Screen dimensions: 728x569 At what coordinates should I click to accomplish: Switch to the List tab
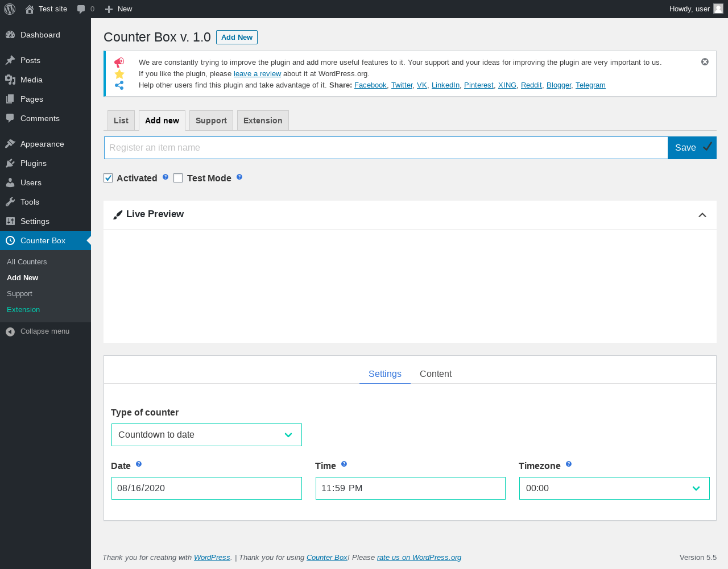pos(121,121)
